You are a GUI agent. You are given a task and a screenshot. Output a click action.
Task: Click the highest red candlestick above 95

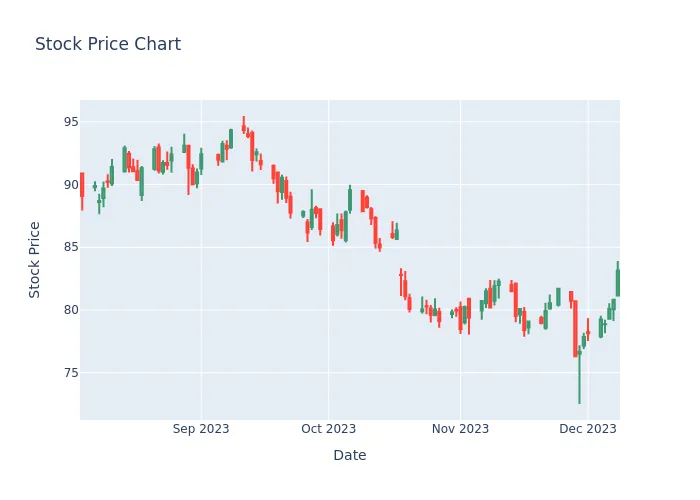tap(244, 125)
